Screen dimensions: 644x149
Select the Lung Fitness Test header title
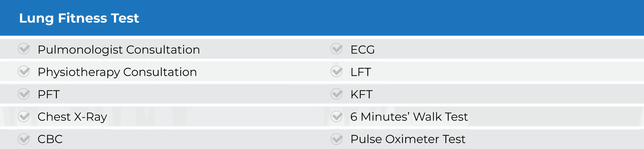79,18
